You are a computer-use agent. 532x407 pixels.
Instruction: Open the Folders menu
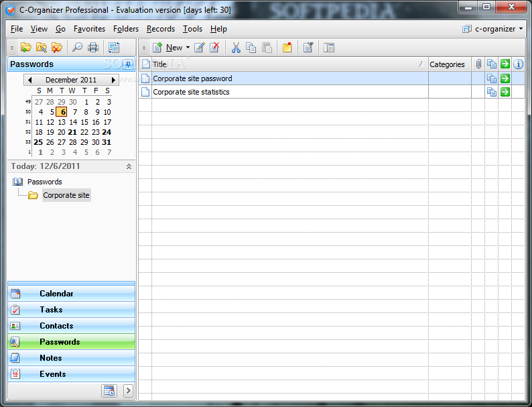(126, 29)
